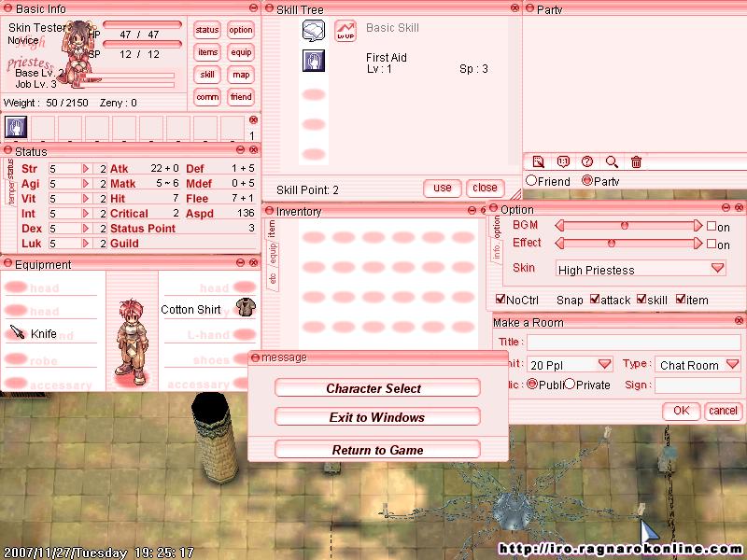The width and height of the screenshot is (747, 560).
Task: Click the equip button in Basic Info
Action: pos(241,52)
